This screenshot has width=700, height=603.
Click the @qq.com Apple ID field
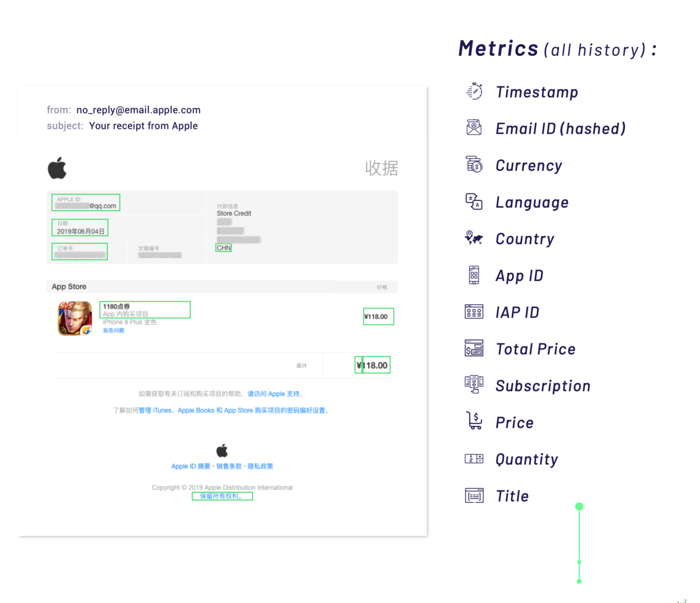(86, 203)
